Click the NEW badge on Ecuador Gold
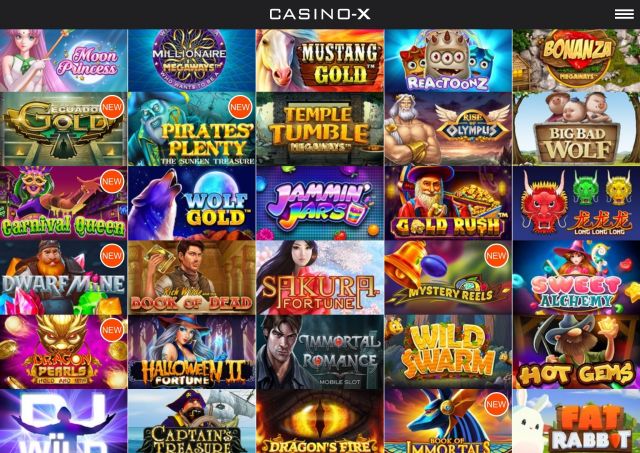Viewport: 640px width, 453px height. pyautogui.click(x=112, y=107)
